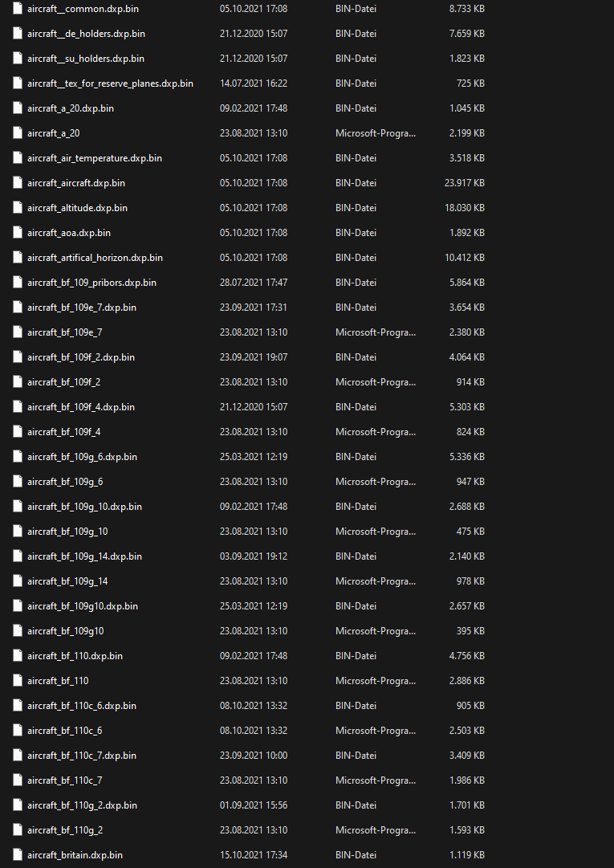Click the aircraft_bf_110c_6 file icon
Viewport: 614px width, 868px height.
pyautogui.click(x=18, y=730)
